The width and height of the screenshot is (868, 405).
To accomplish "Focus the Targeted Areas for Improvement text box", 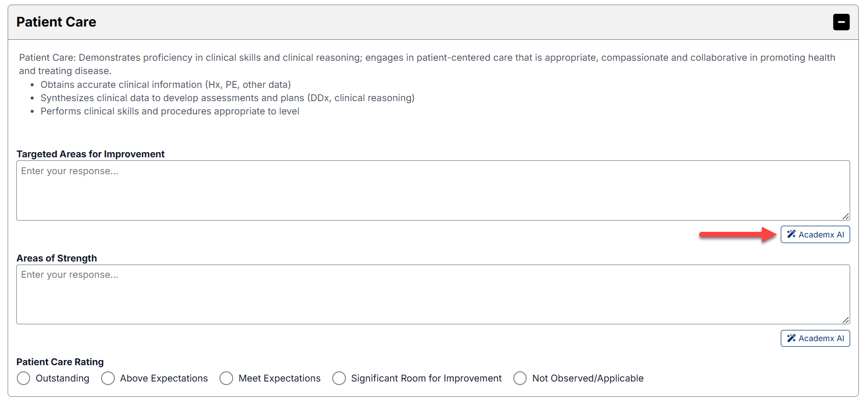I will tap(433, 190).
